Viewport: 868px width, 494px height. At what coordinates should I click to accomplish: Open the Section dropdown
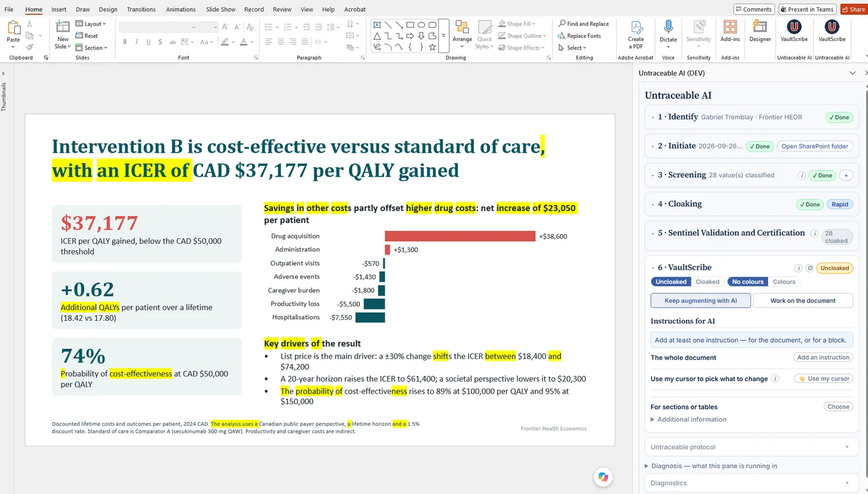(x=91, y=48)
